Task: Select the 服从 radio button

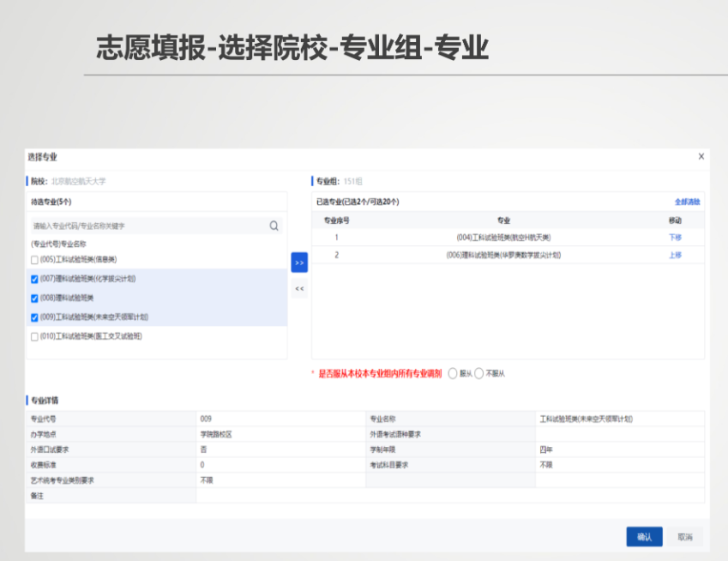Action: (453, 374)
